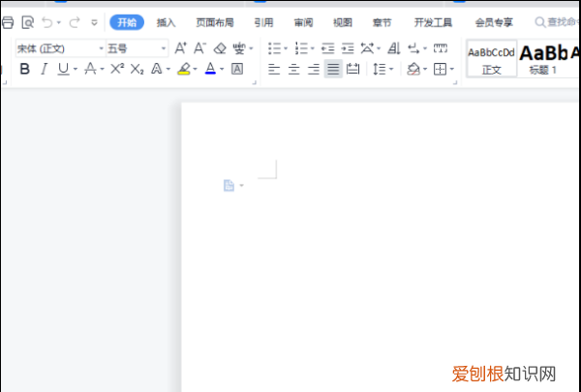Viewport: 581px width, 392px height.
Task: Open the 开发工具 tab
Action: [433, 22]
